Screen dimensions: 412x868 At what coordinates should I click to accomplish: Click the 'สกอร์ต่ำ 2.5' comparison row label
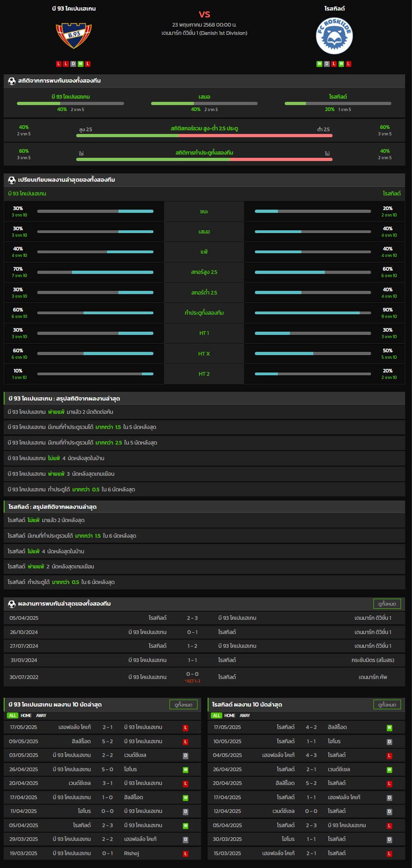pos(204,293)
